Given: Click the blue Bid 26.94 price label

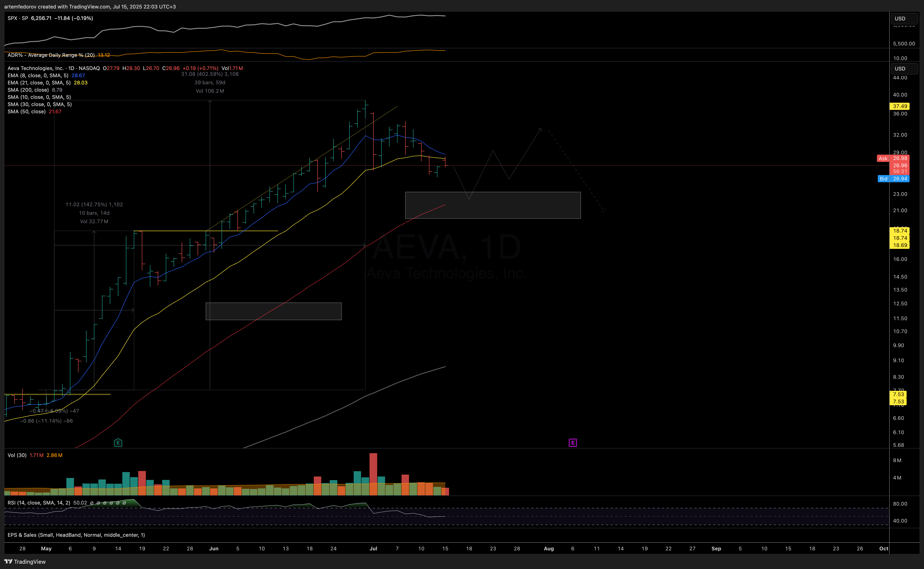Looking at the screenshot, I should 893,178.
